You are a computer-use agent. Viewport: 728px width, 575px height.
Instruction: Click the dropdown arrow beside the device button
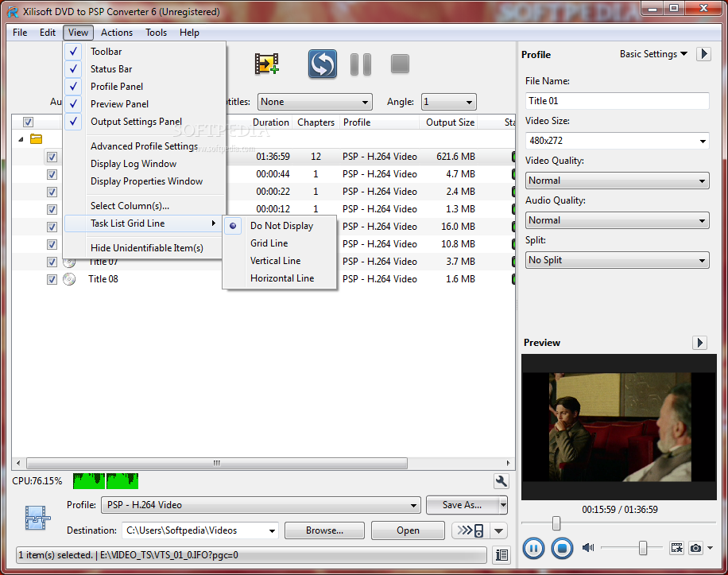tap(498, 530)
